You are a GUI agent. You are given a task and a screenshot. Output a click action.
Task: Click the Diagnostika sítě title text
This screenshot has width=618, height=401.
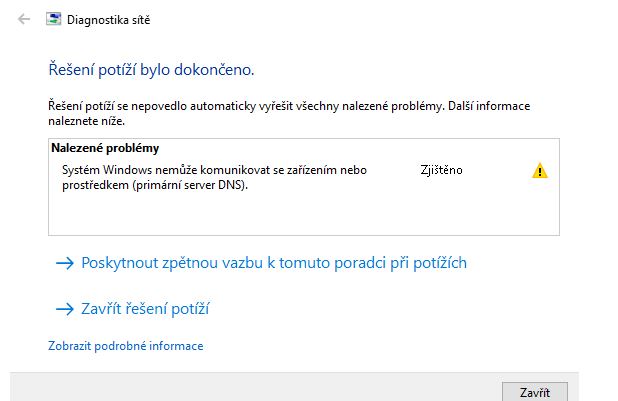pyautogui.click(x=108, y=20)
